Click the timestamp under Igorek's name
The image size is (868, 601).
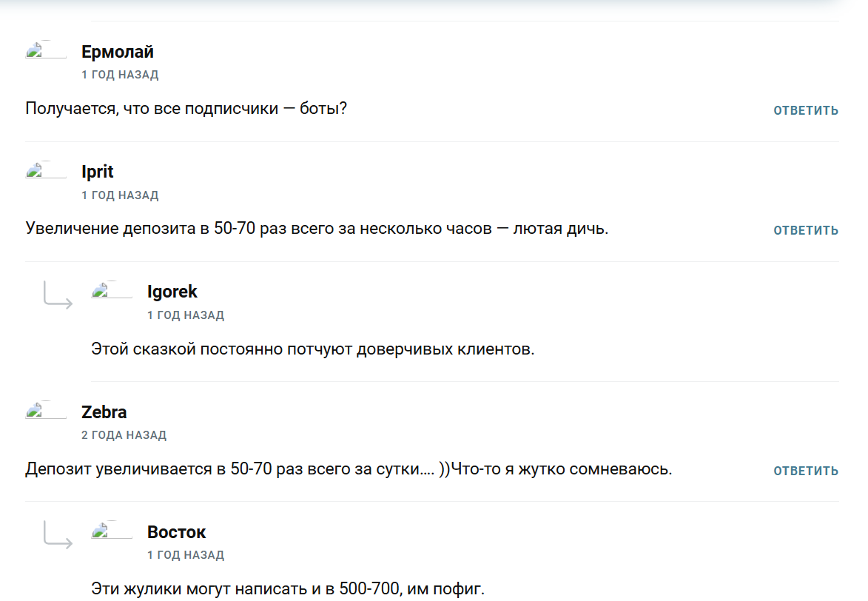186,315
